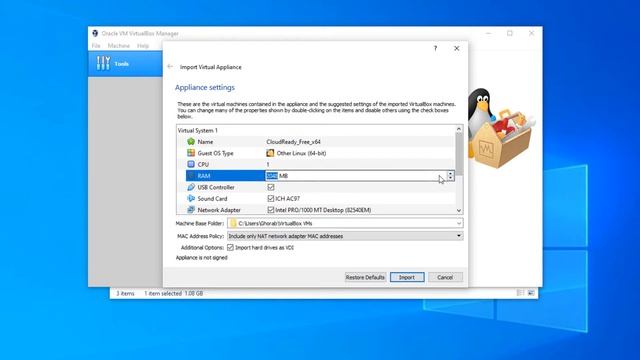
Task: Click the RAM spinner arrows
Action: (450, 176)
